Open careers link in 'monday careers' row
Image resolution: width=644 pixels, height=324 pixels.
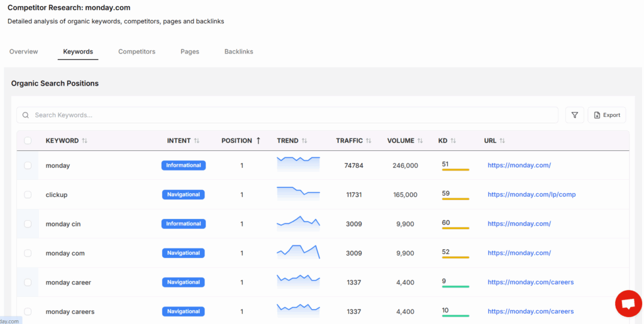[531, 311]
